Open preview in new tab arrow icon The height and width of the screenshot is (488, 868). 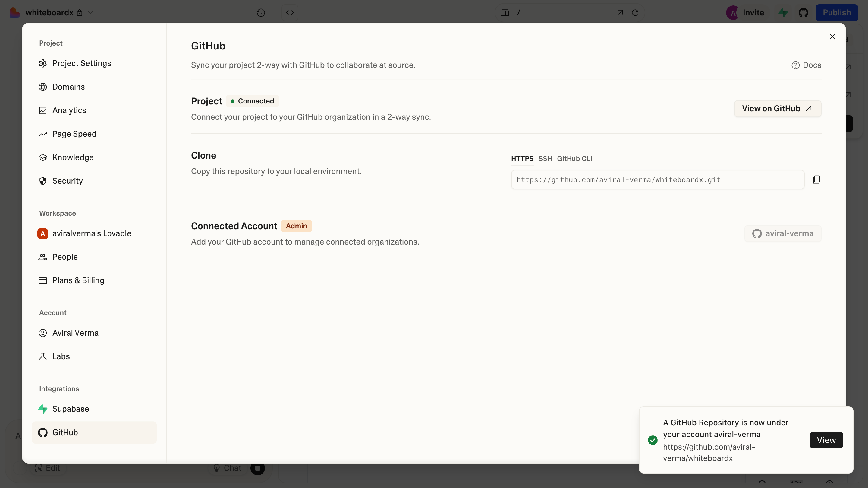pos(620,12)
